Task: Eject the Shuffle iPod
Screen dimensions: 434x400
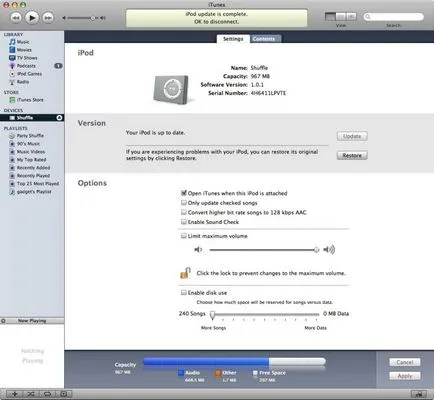Action: (59, 118)
